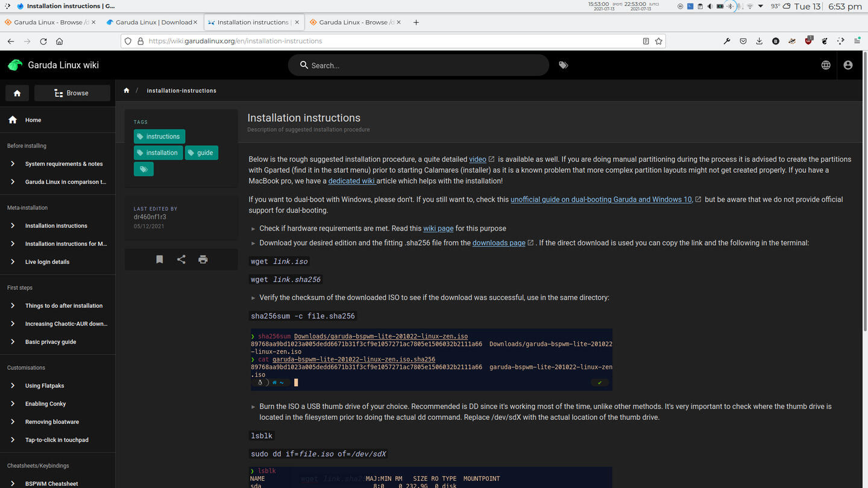Click the wiki search field
The height and width of the screenshot is (488, 868).
tap(418, 65)
